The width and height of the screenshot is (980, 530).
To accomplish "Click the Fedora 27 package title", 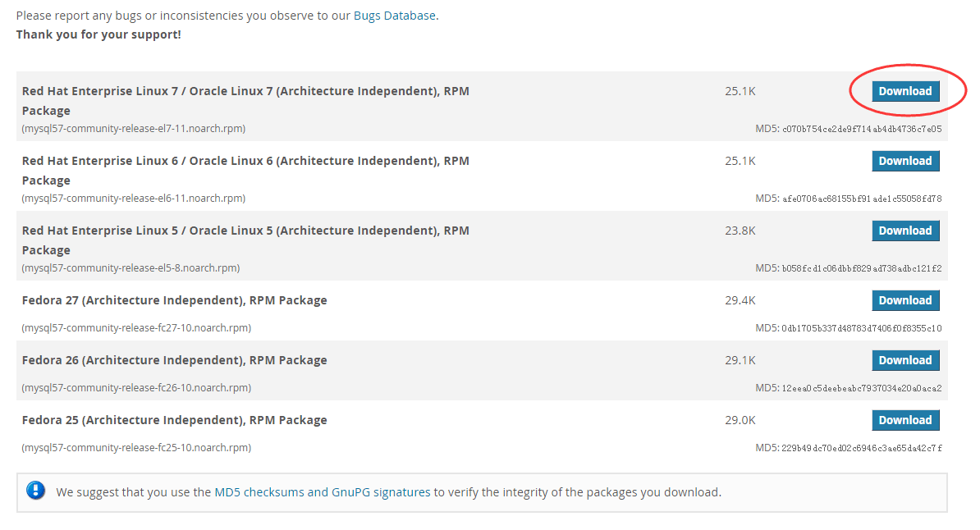I will [x=174, y=300].
